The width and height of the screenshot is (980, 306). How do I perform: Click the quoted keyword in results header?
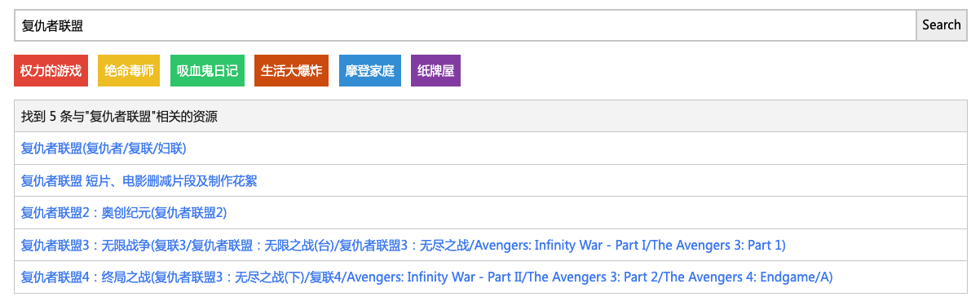coord(119,117)
